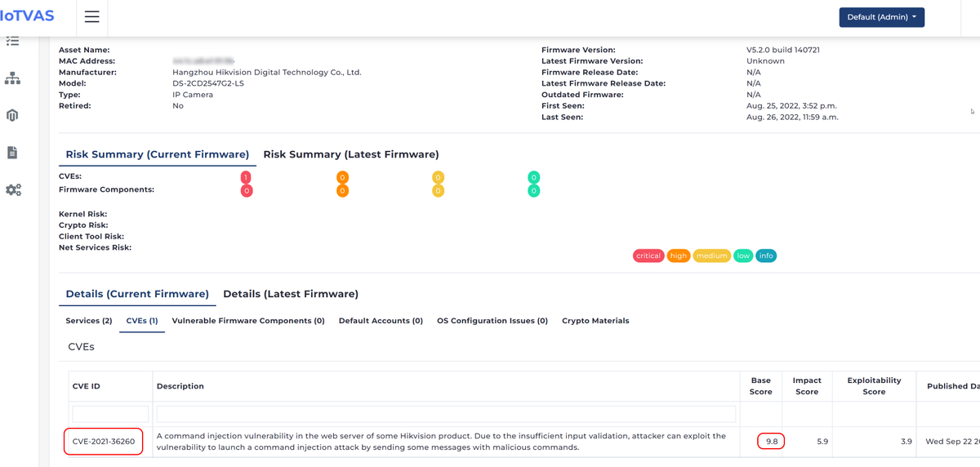Select Risk Summary (Current Firmware) tab
This screenshot has height=467, width=980.
pos(158,154)
